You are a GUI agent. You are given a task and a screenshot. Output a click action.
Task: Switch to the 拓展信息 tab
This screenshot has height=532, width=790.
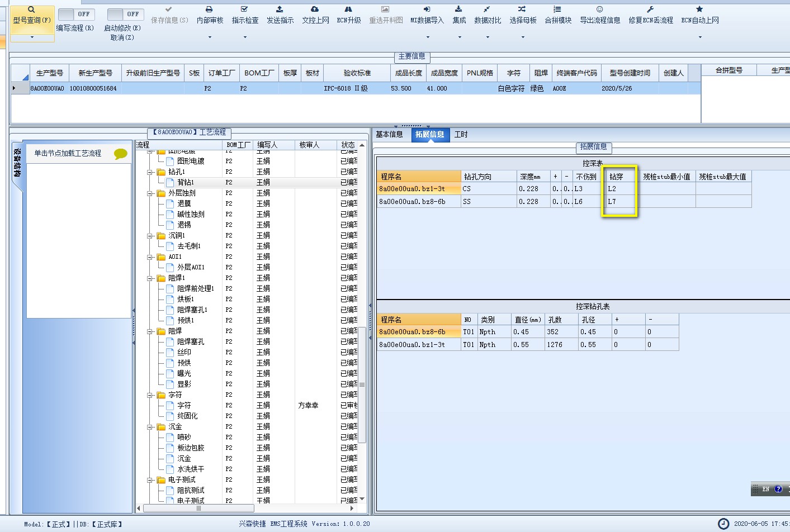[430, 135]
